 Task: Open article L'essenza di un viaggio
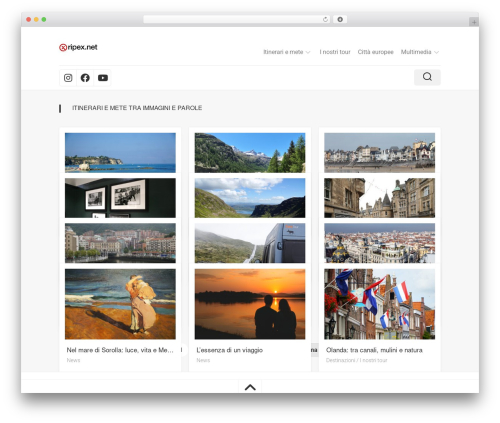230,350
